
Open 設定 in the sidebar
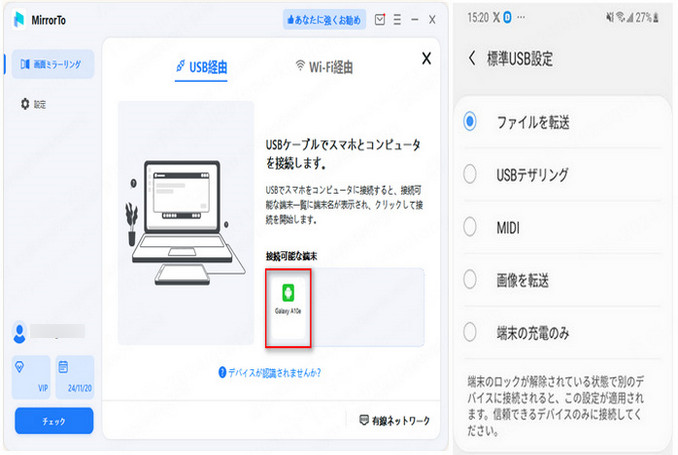coord(33,104)
